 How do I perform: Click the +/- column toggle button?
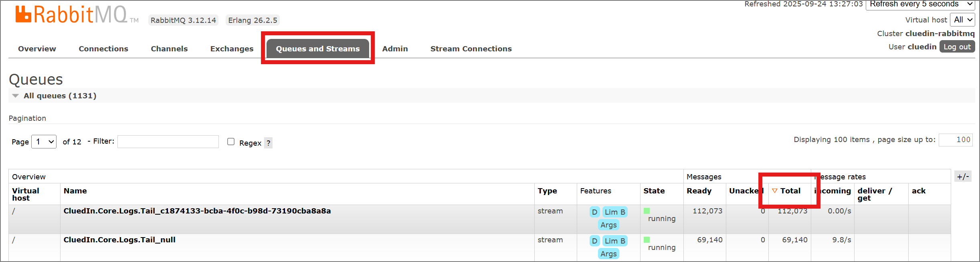[962, 177]
